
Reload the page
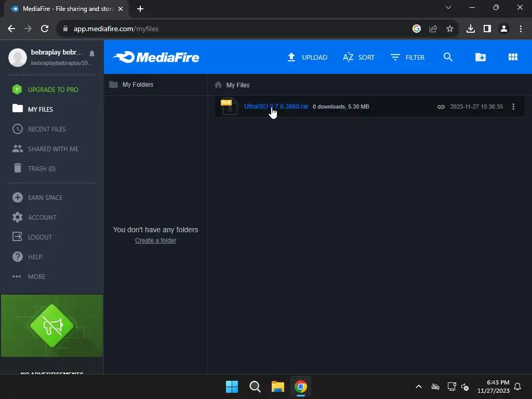pos(45,29)
